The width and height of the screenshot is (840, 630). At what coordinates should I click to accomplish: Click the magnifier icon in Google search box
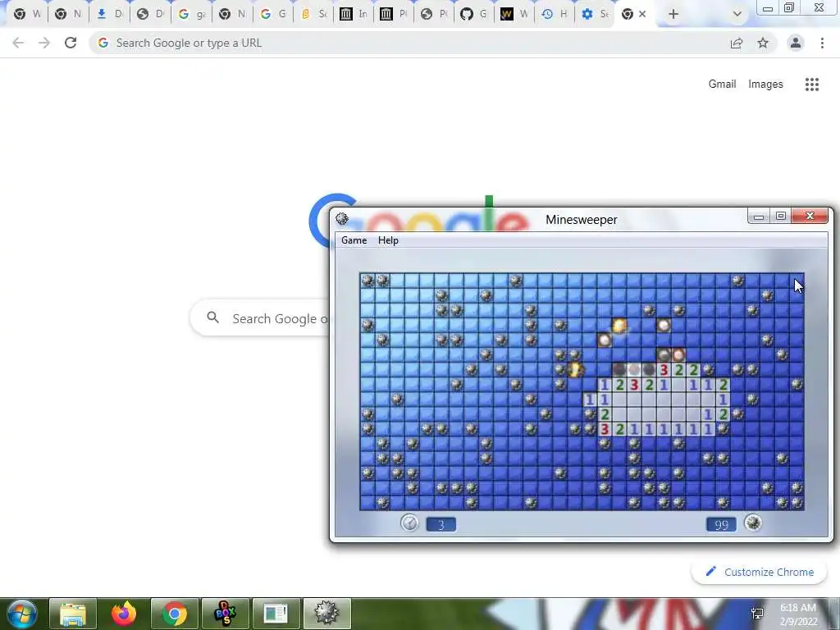[x=212, y=317]
